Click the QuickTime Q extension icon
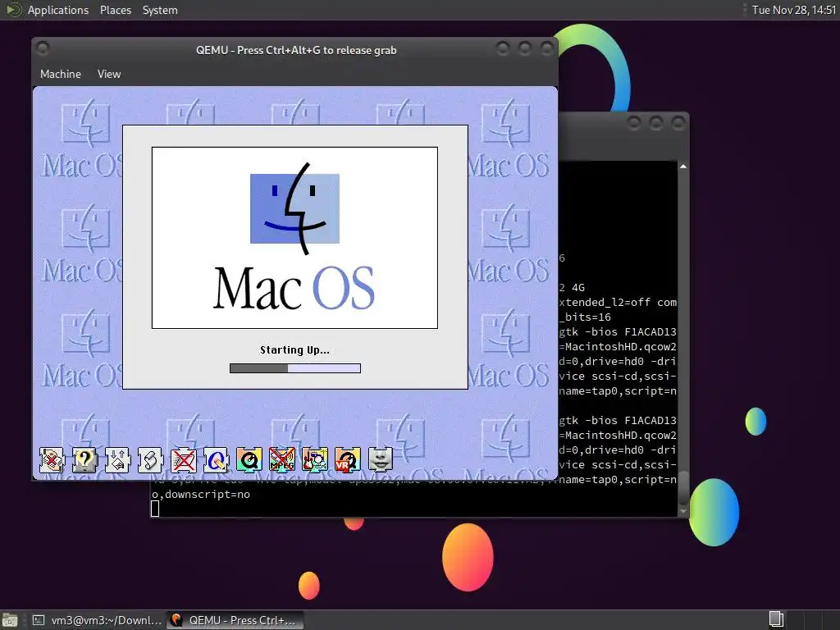The height and width of the screenshot is (630, 840). pyautogui.click(x=249, y=459)
